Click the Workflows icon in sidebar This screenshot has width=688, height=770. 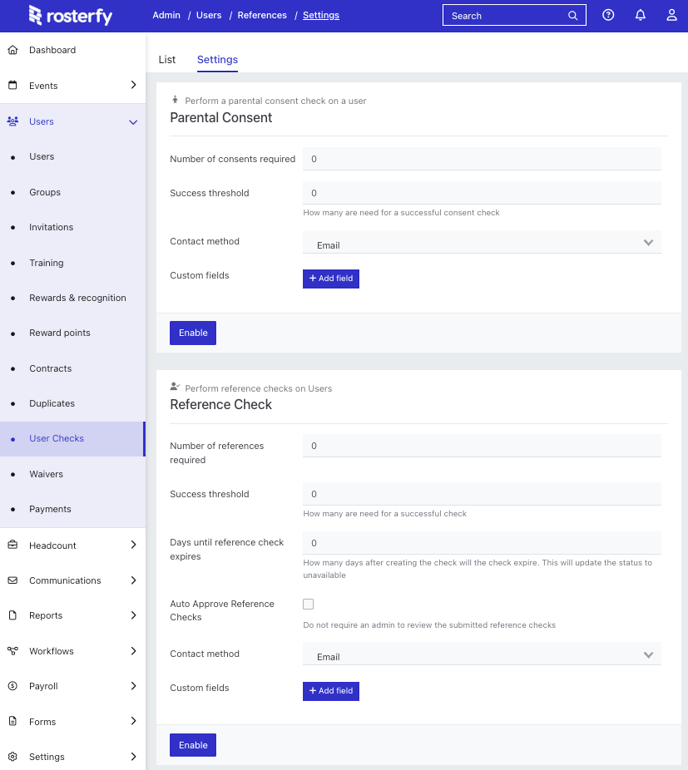[13, 651]
